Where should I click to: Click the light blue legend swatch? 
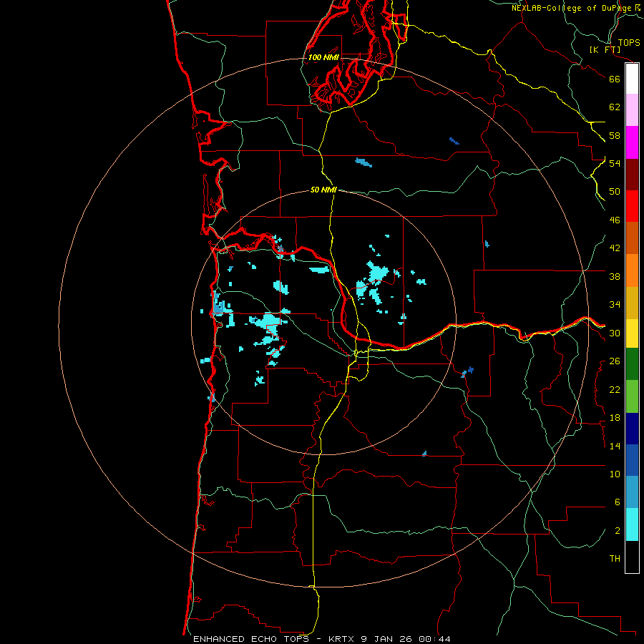pos(632,492)
